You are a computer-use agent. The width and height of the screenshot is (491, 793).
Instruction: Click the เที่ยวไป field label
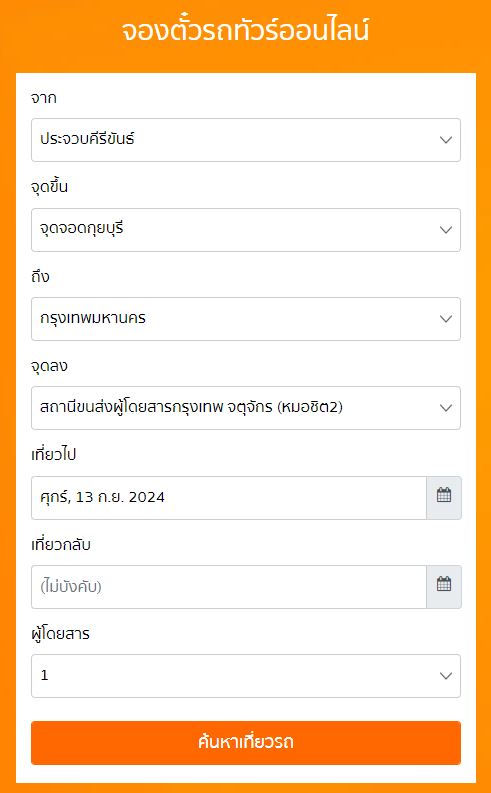(x=54, y=455)
